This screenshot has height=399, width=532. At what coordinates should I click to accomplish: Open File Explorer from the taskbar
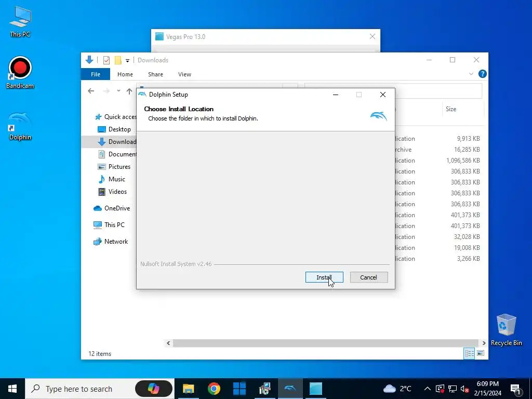[x=189, y=389]
